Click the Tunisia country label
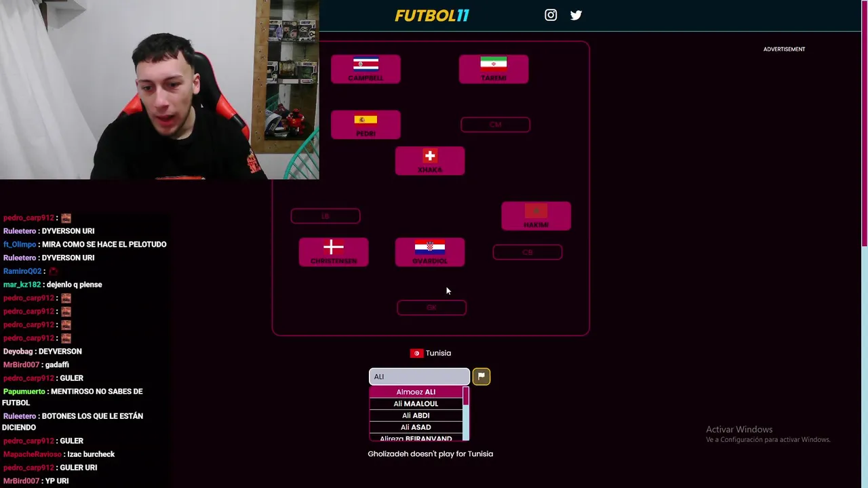Image resolution: width=868 pixels, height=488 pixels. pos(438,353)
